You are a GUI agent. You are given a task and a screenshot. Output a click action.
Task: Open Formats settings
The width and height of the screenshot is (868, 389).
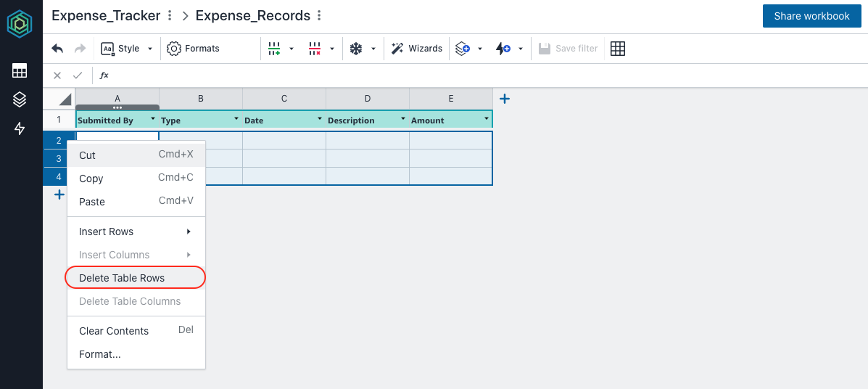click(x=193, y=48)
